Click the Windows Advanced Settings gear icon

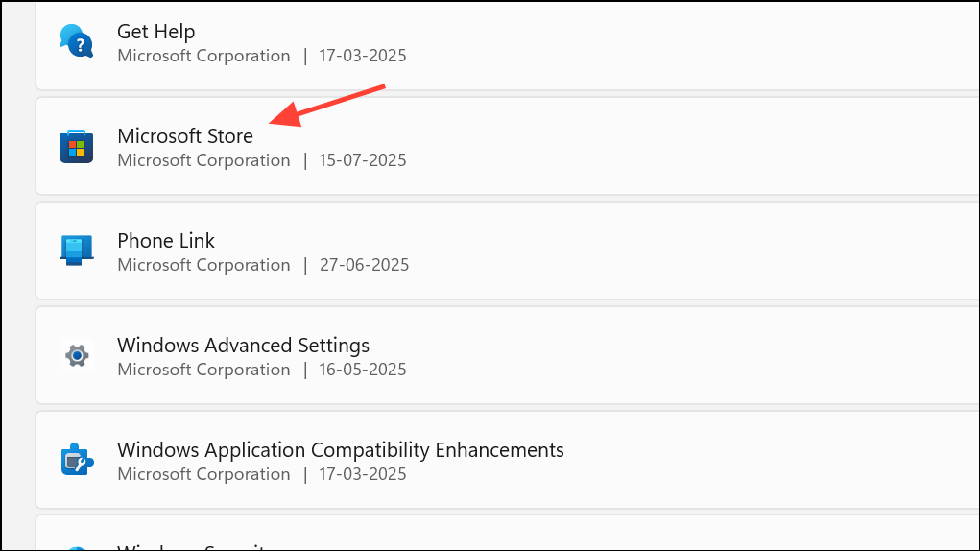(x=77, y=355)
